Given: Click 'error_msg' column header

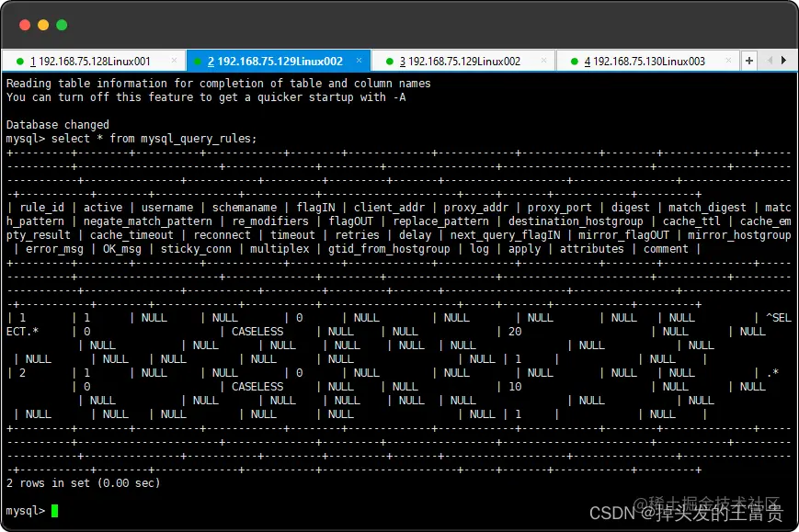Looking at the screenshot, I should [54, 248].
